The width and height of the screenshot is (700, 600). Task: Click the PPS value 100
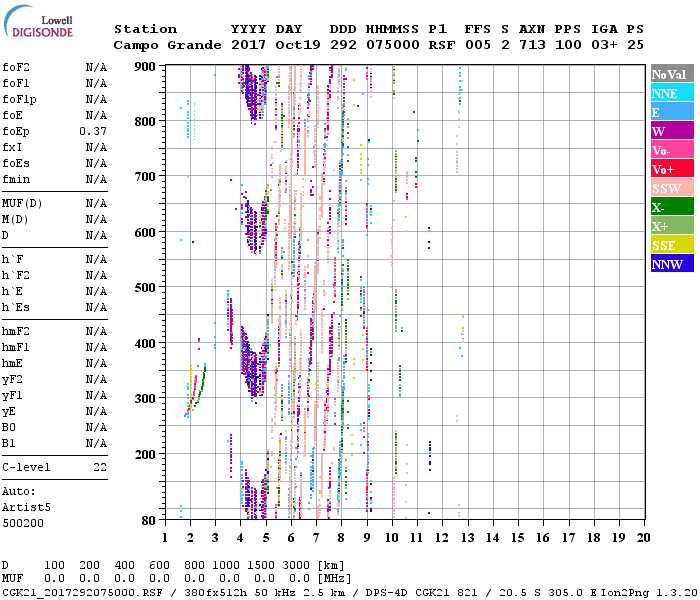[x=568, y=45]
